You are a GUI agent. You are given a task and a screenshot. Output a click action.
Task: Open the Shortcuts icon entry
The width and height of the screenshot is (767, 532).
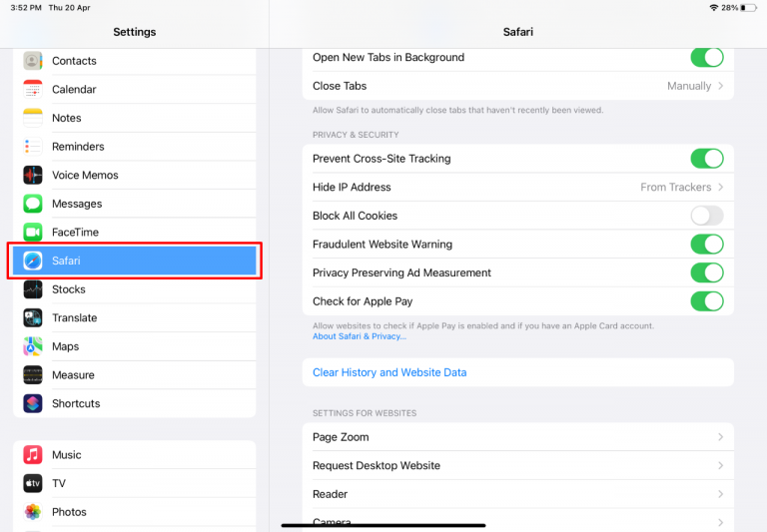33,403
